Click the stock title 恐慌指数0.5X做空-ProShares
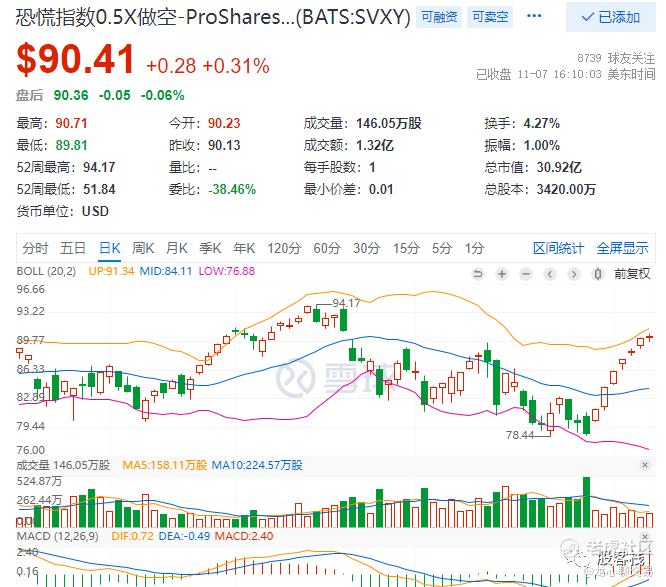The width and height of the screenshot is (666, 587). click(213, 18)
